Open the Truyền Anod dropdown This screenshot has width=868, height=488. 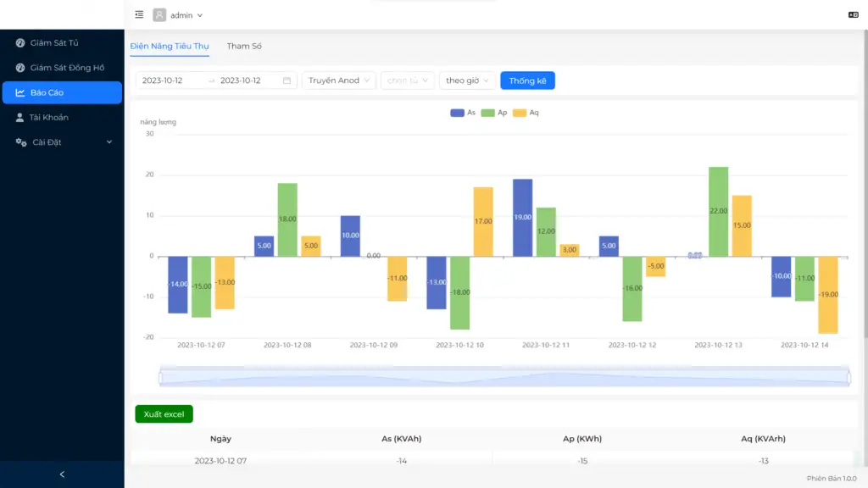[339, 80]
